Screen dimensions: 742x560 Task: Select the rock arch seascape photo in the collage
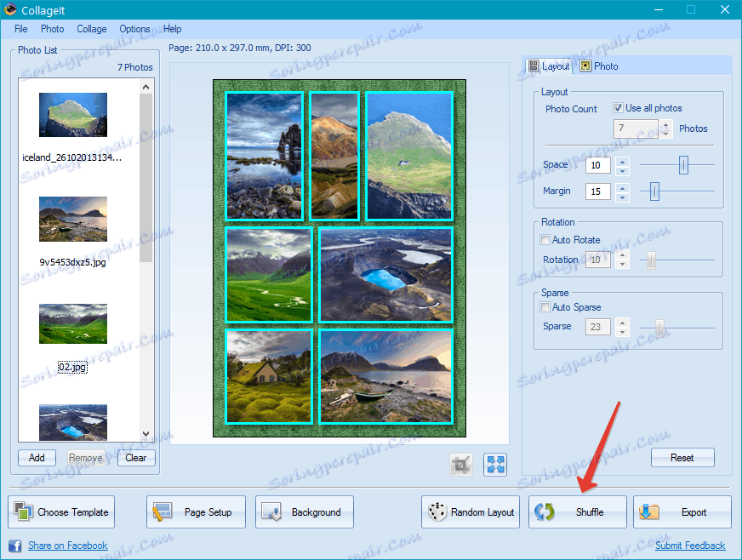(x=264, y=157)
